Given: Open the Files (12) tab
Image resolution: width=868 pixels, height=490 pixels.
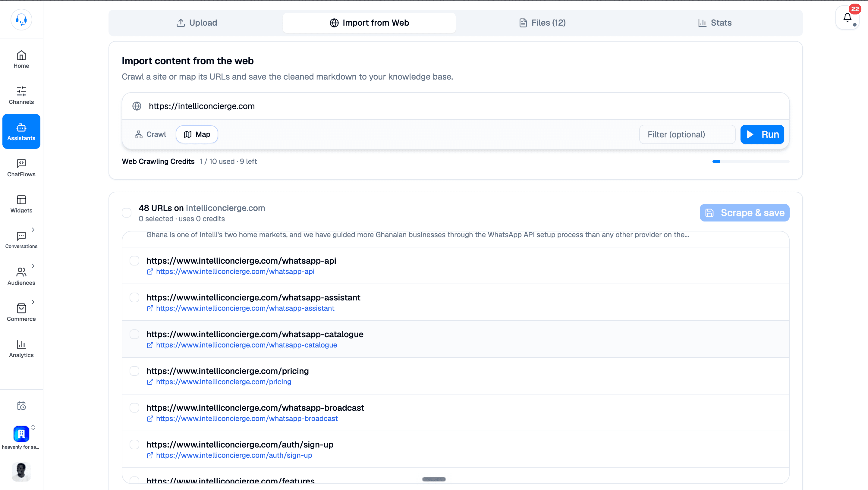Looking at the screenshot, I should pos(542,23).
